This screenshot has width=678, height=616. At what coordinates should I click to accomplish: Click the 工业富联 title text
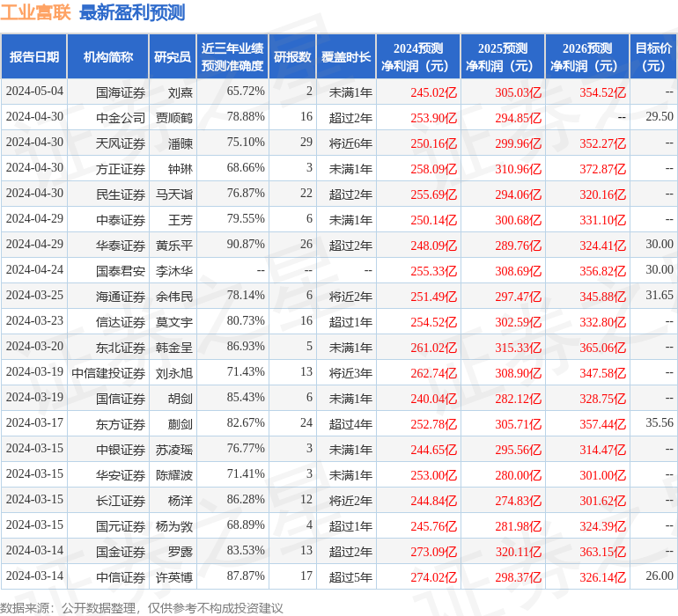(x=35, y=12)
